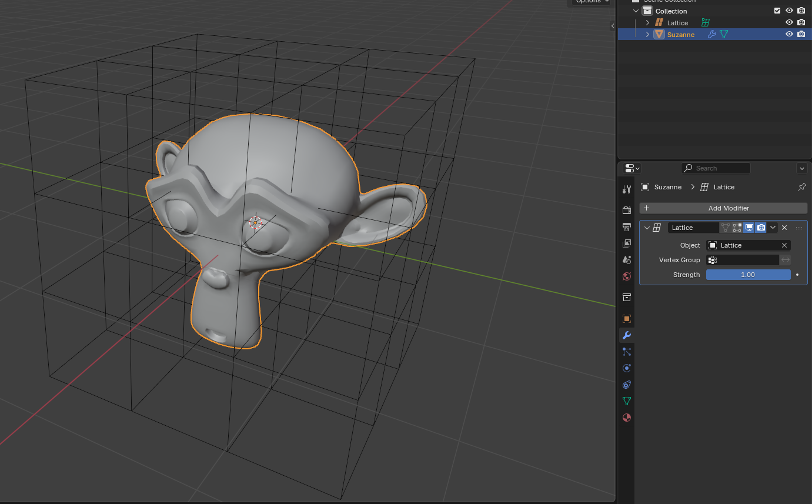Expand the Suzanne outliner item
The height and width of the screenshot is (504, 812).
coord(647,35)
